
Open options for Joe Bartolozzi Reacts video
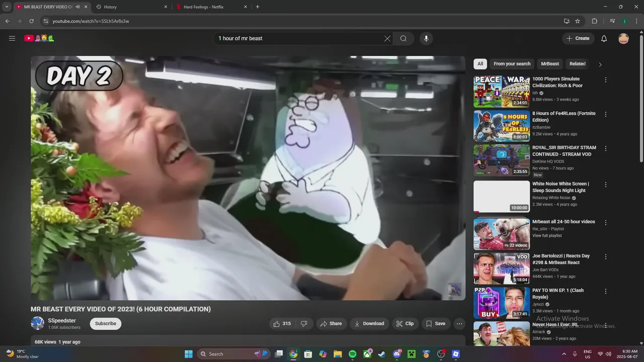605,256
